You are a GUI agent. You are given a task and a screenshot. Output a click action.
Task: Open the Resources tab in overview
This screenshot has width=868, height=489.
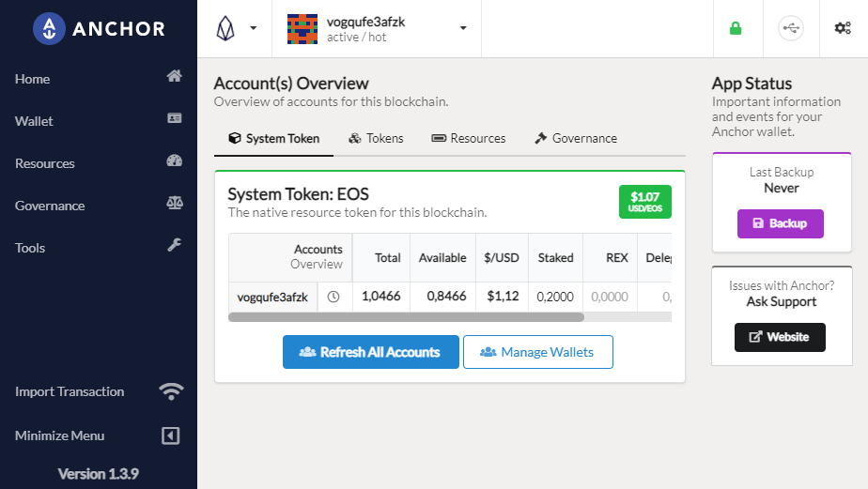pos(469,138)
